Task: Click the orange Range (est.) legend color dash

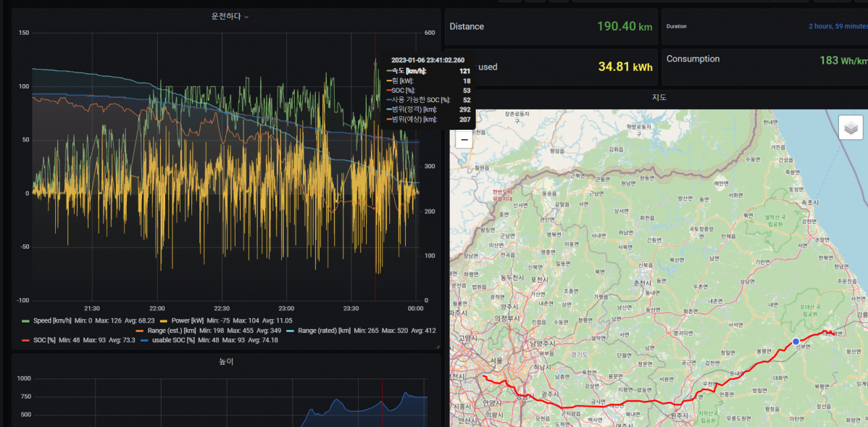Action: point(140,330)
